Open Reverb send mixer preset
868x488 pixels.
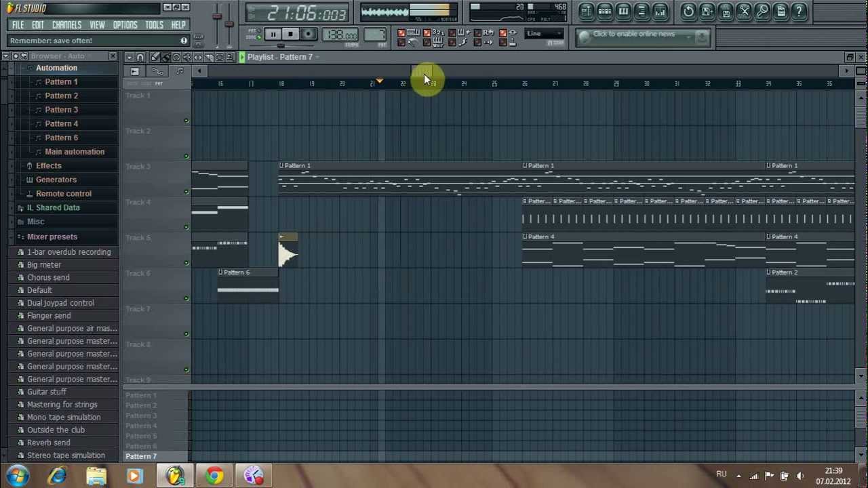pyautogui.click(x=49, y=443)
